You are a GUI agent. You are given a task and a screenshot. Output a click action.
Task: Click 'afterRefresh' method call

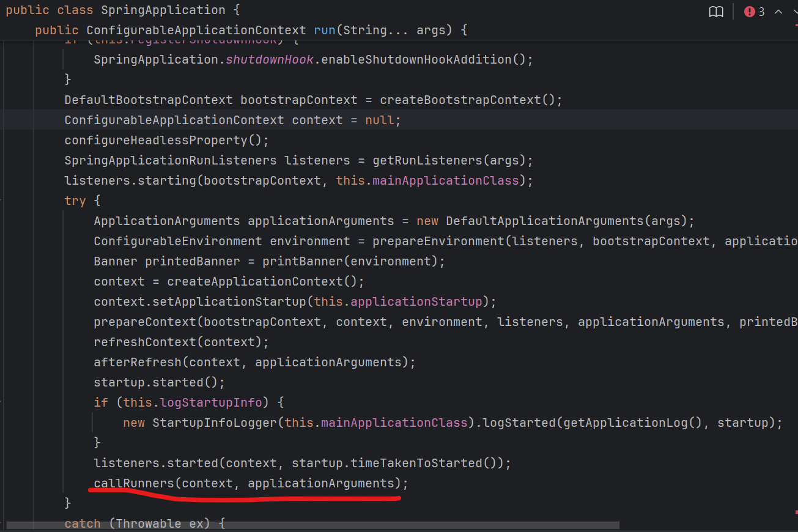(138, 362)
